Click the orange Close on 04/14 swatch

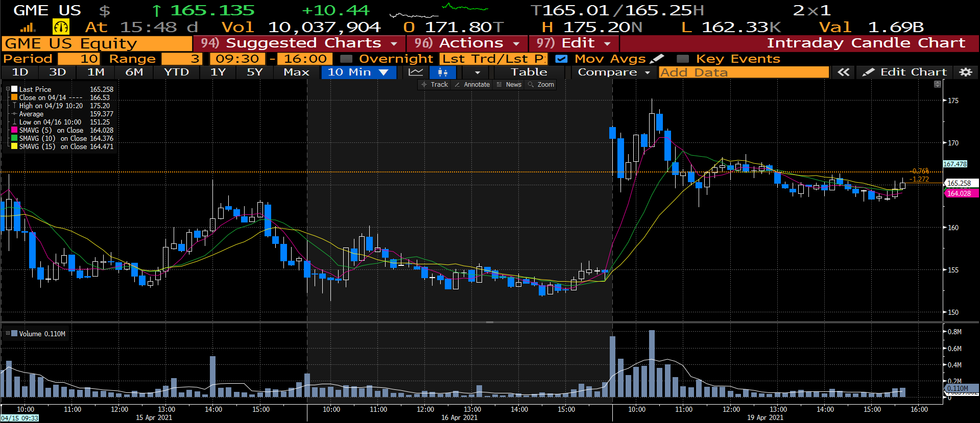pyautogui.click(x=15, y=97)
